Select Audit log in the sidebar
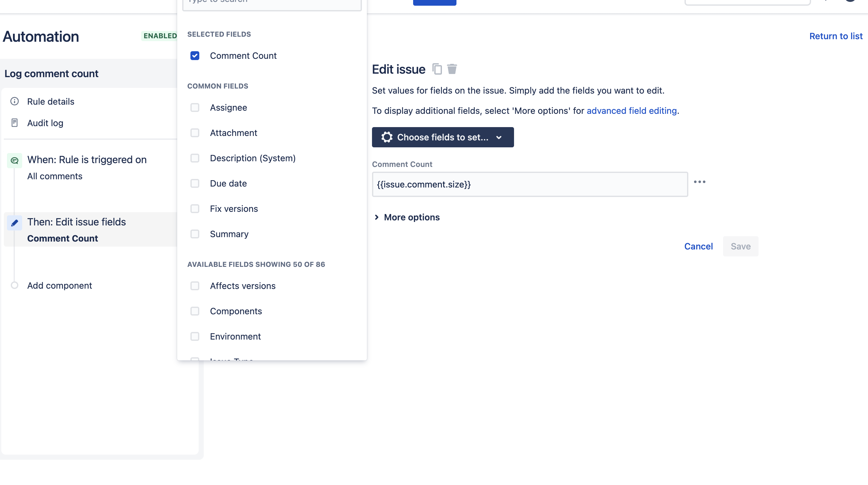 click(45, 123)
